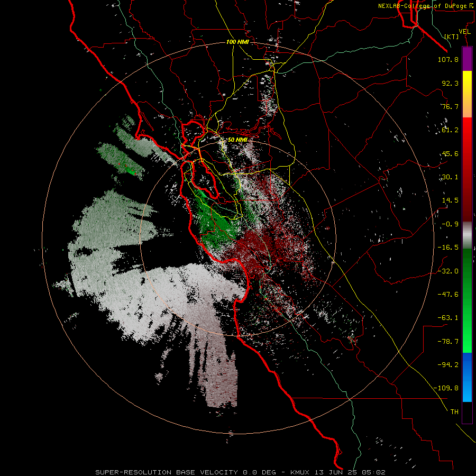Select the 92.3 velocity scale value
This screenshot has width=476, height=476.
tap(450, 83)
